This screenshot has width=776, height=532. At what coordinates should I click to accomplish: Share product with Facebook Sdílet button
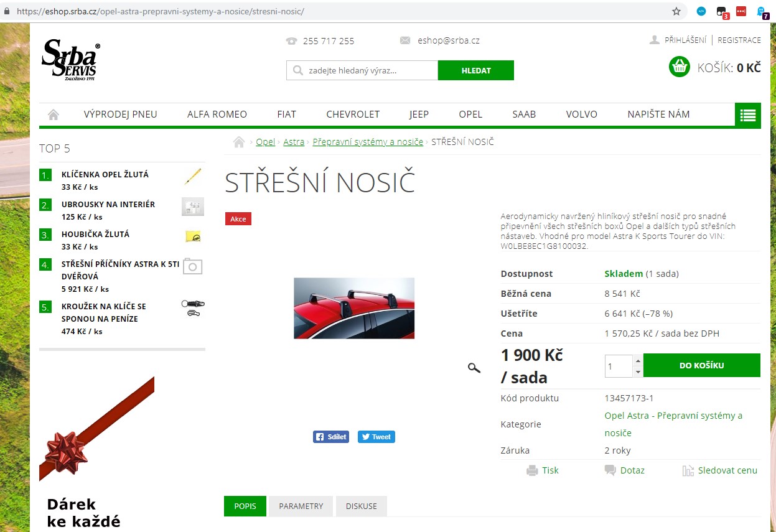tap(331, 437)
